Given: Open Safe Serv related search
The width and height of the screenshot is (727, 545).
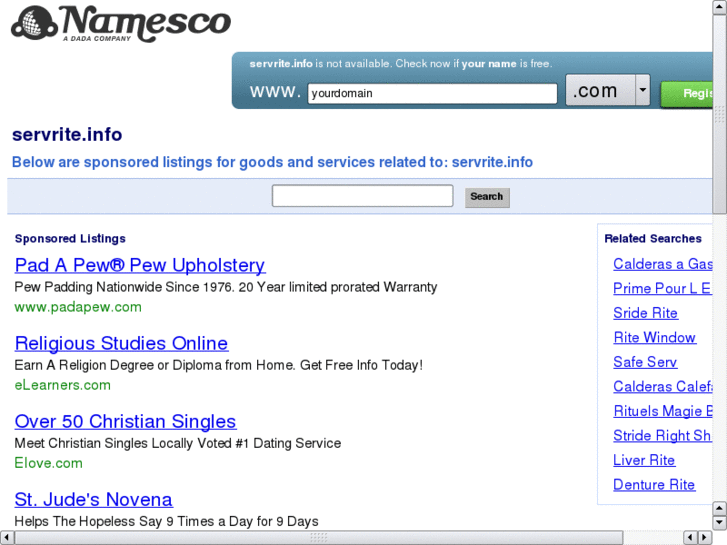Looking at the screenshot, I should 645,362.
